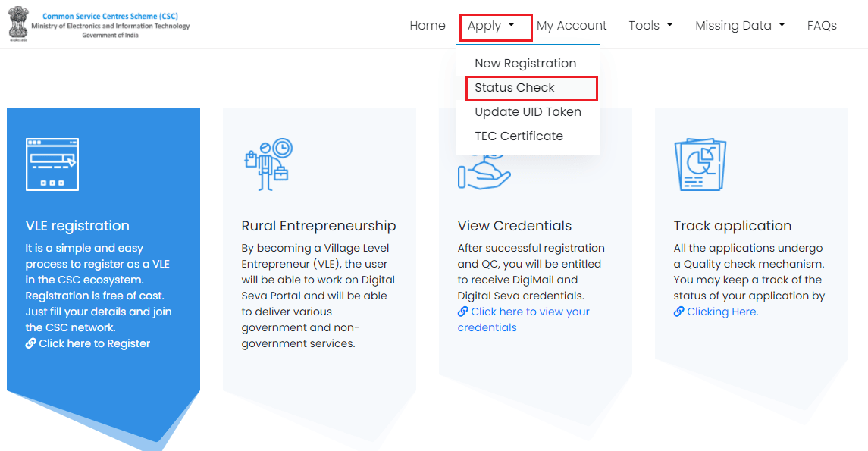Click the Common Service Centres Scheme title
This screenshot has height=451, width=868.
coord(110,17)
